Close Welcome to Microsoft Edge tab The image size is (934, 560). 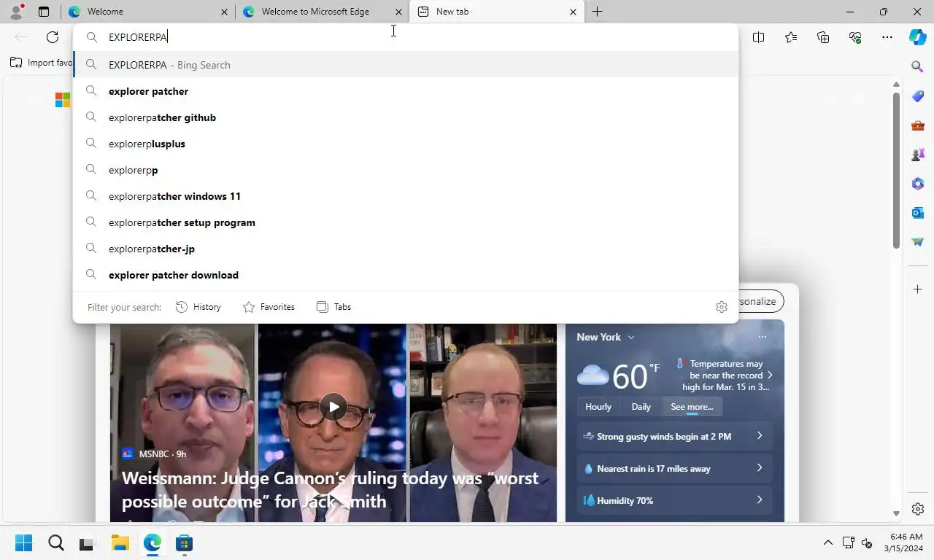[x=398, y=12]
